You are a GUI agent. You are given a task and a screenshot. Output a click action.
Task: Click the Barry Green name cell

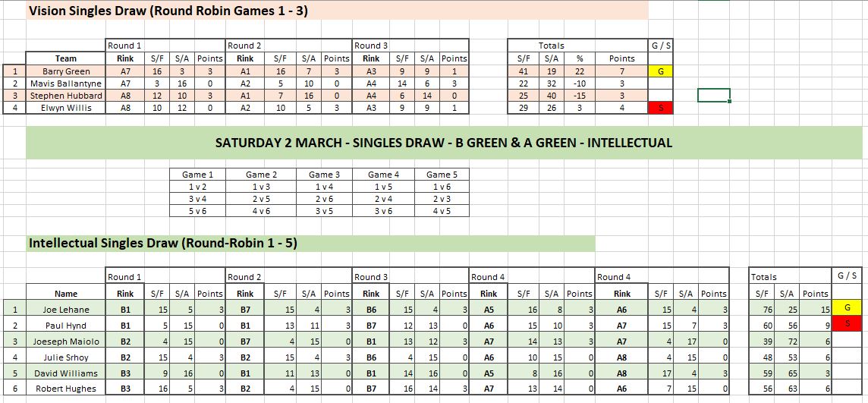pos(66,71)
